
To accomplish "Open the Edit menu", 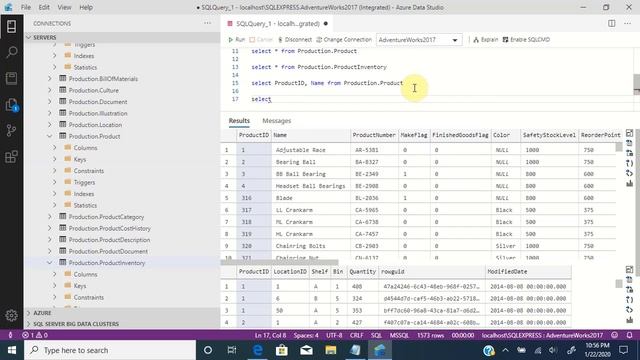I will pos(44,7).
